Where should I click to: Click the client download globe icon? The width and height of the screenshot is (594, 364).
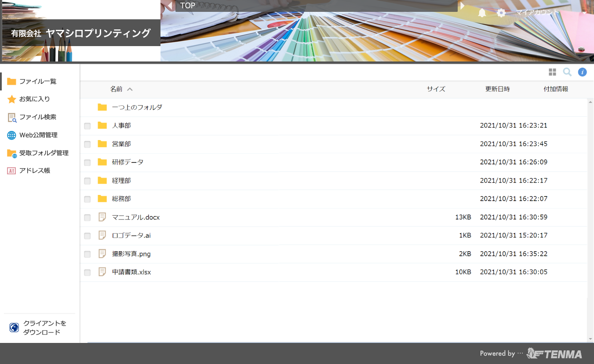(x=14, y=328)
